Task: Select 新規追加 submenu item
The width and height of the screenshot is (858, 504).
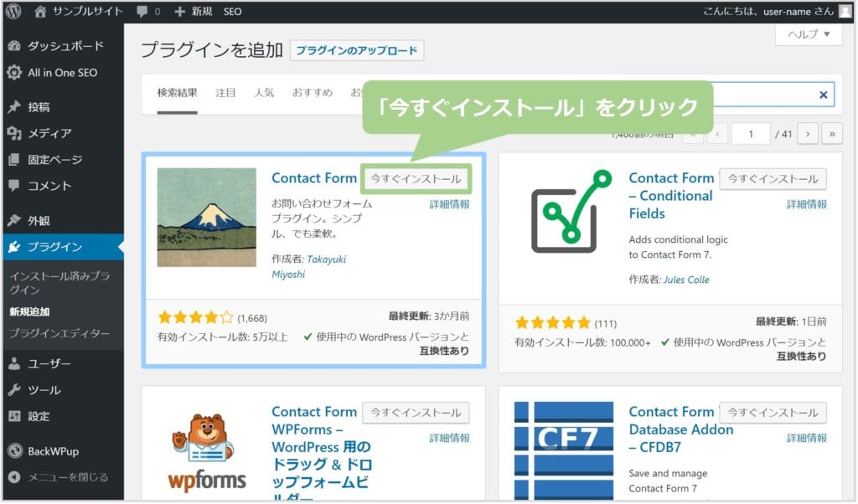Action: click(x=29, y=311)
